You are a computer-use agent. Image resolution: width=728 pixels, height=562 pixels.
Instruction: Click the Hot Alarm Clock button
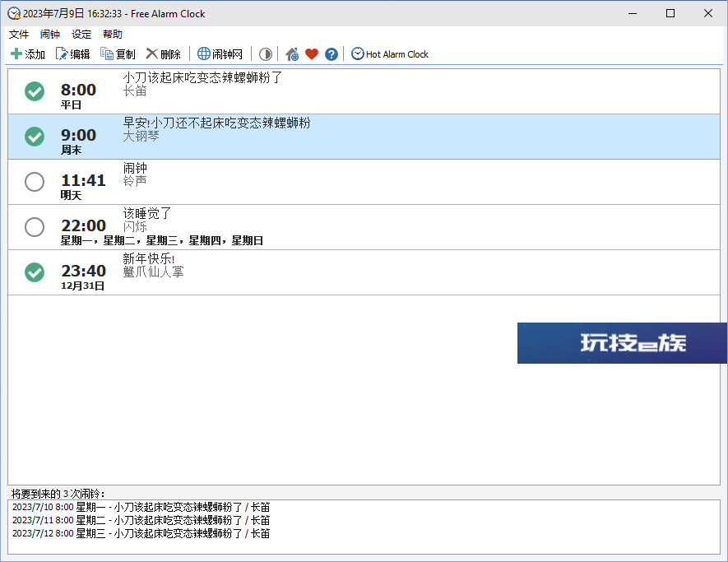(390, 53)
